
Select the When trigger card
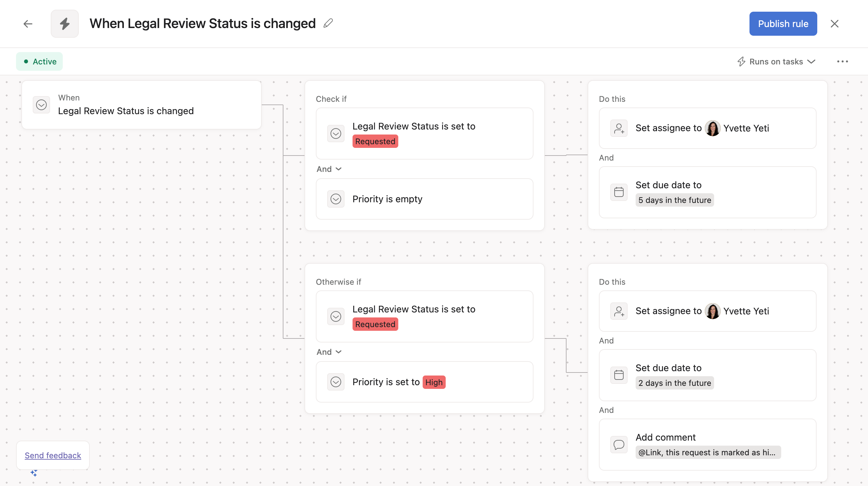142,104
